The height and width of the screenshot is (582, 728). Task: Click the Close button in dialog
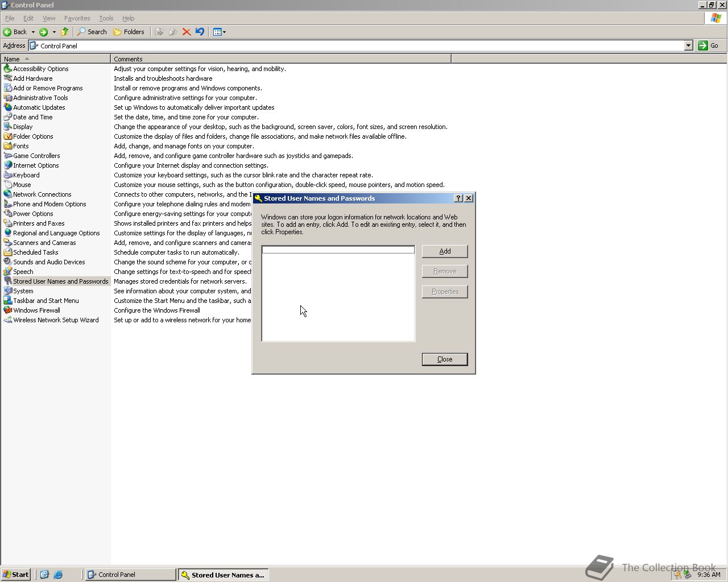[x=445, y=359]
